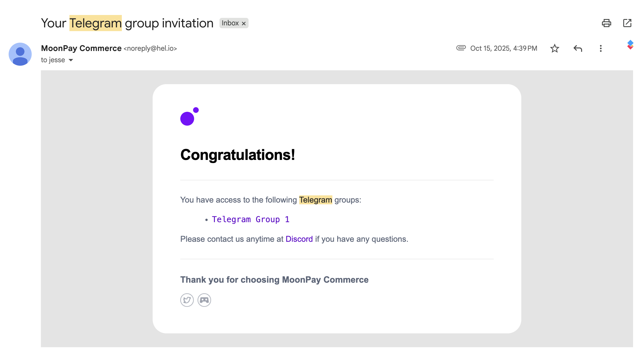644x355 pixels.
Task: Click the noreply@hel.io sender address
Action: coord(150,48)
